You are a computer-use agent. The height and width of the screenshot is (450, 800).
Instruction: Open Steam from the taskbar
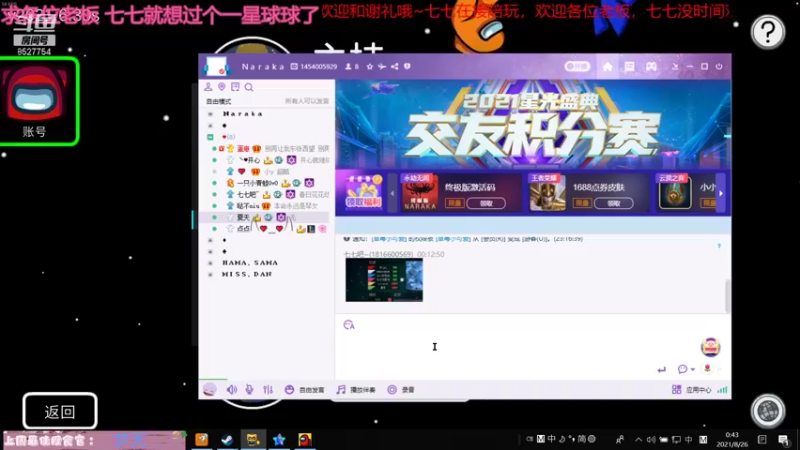pyautogui.click(x=227, y=439)
